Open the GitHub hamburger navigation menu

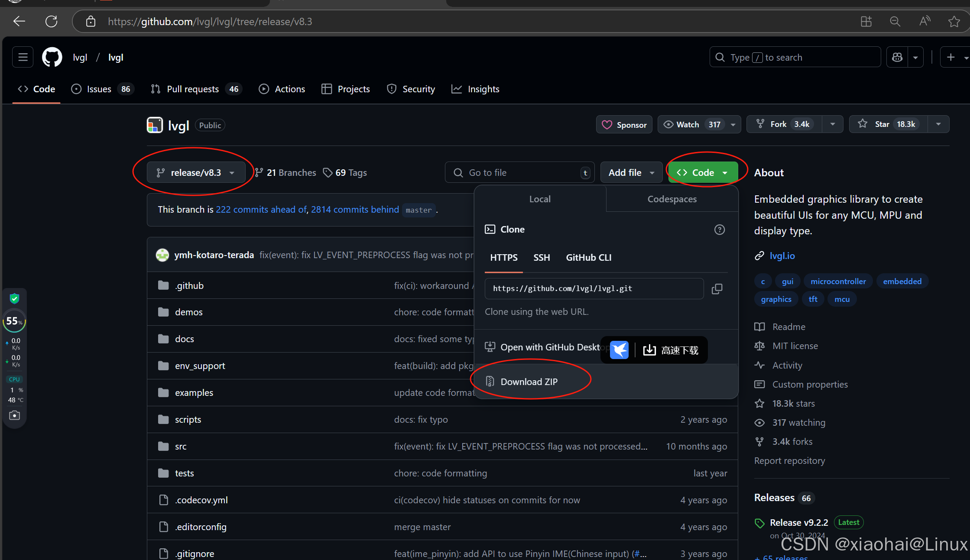point(23,57)
